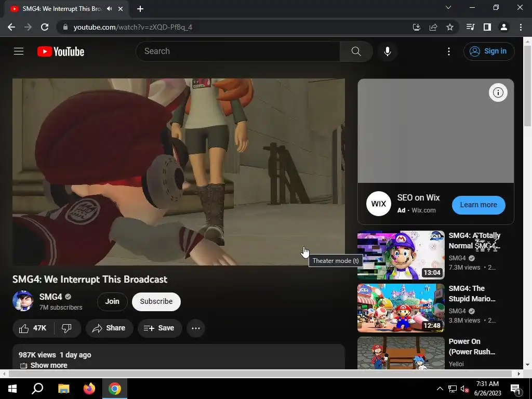This screenshot has width=532, height=399.
Task: Go to the YouTube home logo
Action: pos(61,51)
